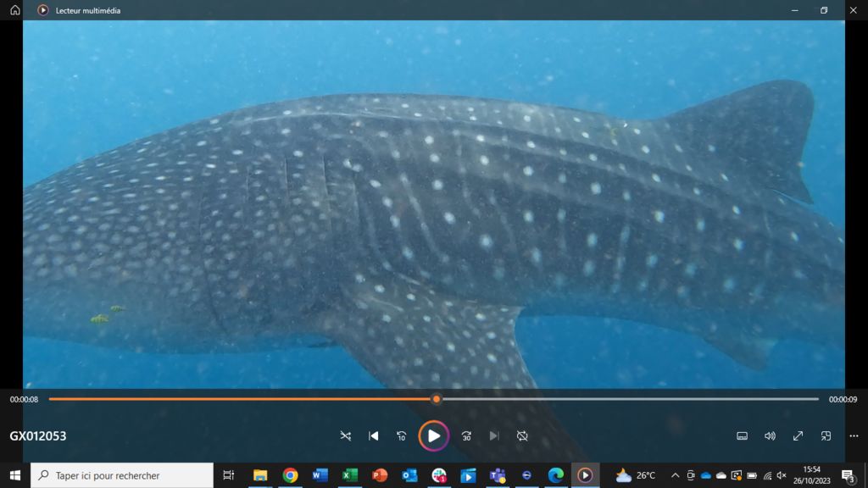Expand the hidden system tray icons
The image size is (868, 488).
tap(675, 475)
